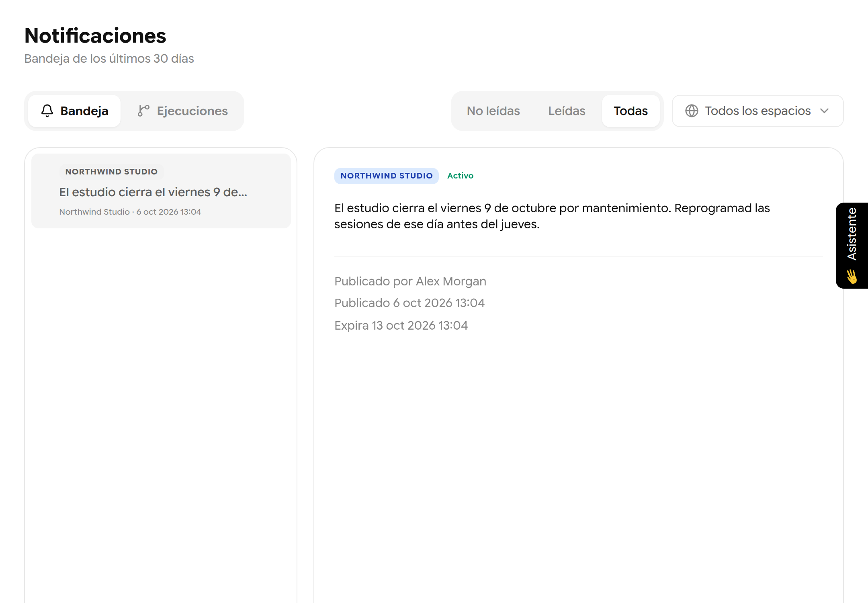This screenshot has width=868, height=603.
Task: Filter by Leídas notifications
Action: pyautogui.click(x=567, y=111)
